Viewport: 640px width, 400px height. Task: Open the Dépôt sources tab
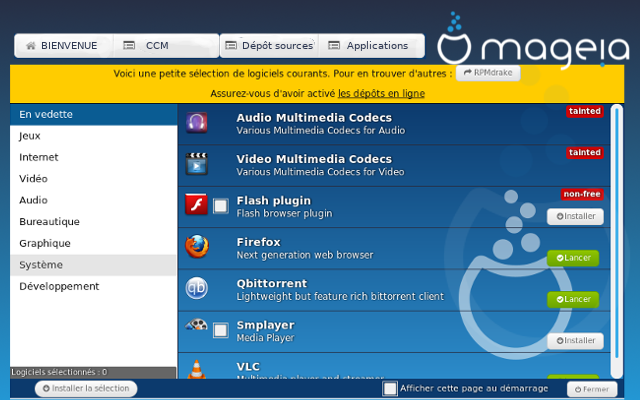click(x=269, y=46)
